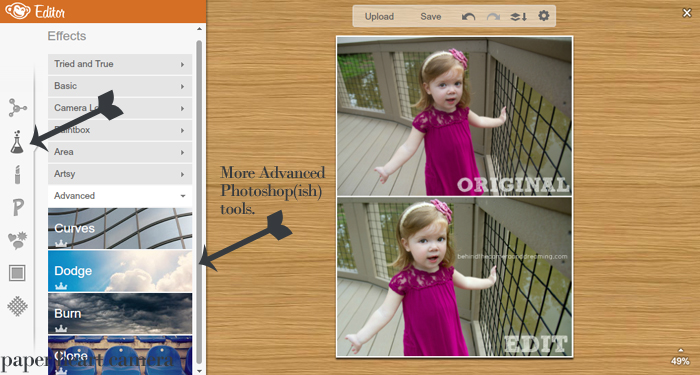Screen dimensions: 700x375
Task: Open the Overlays hearts icon
Action: point(17,241)
